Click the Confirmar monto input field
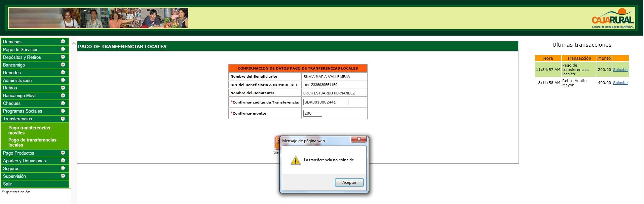Image resolution: width=644 pixels, height=204 pixels. [312, 113]
